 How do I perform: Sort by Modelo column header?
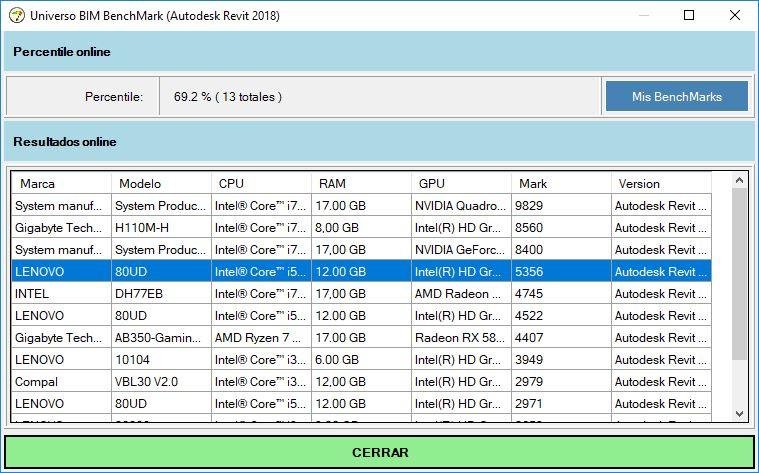click(x=161, y=183)
